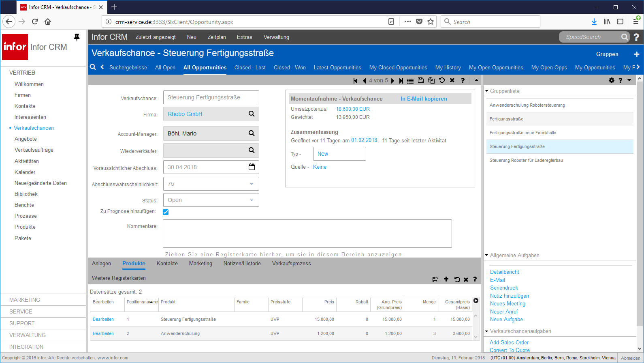
Task: Go to the next opportunity record
Action: pos(392,81)
